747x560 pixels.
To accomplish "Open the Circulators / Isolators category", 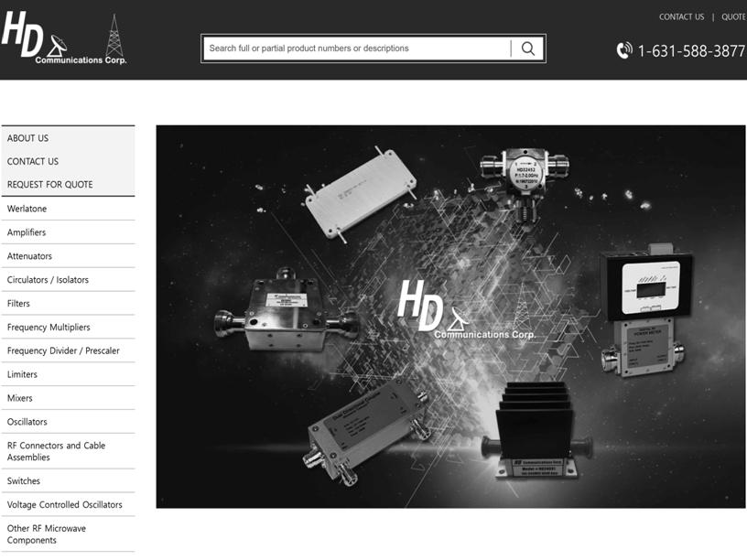I will [68, 279].
